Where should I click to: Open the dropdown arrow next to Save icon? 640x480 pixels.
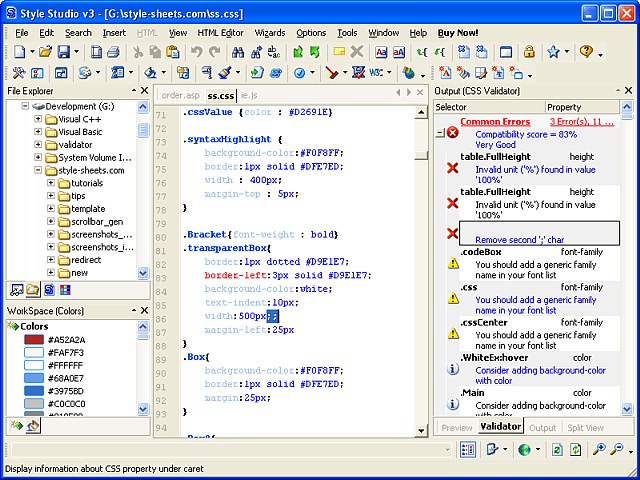click(76, 52)
